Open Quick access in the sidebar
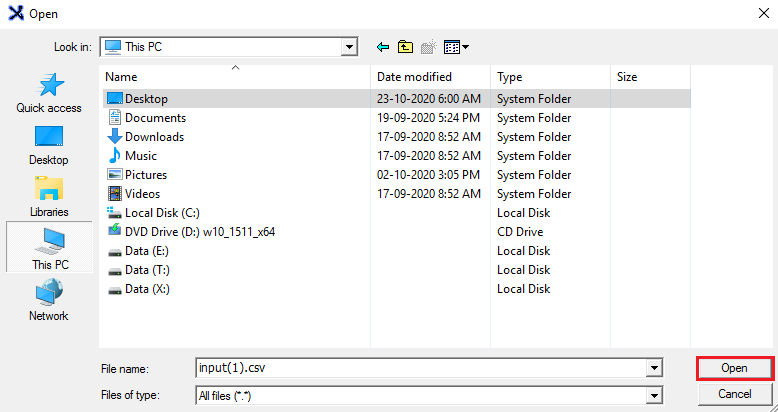Image resolution: width=778 pixels, height=412 pixels. click(x=49, y=94)
